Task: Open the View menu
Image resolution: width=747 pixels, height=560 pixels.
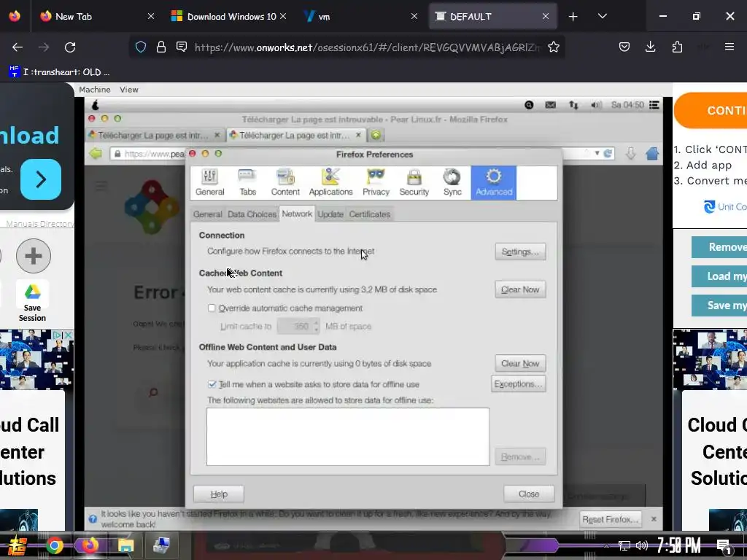Action: click(128, 90)
